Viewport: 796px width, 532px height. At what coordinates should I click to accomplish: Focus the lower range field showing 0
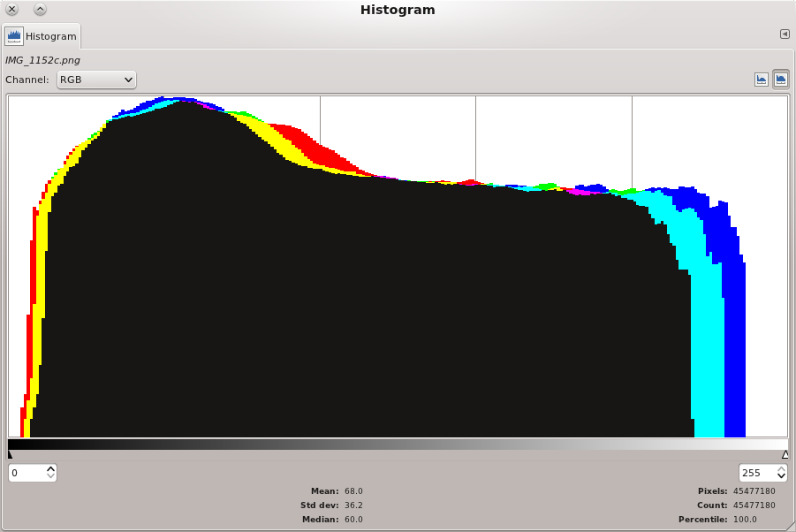[27, 473]
